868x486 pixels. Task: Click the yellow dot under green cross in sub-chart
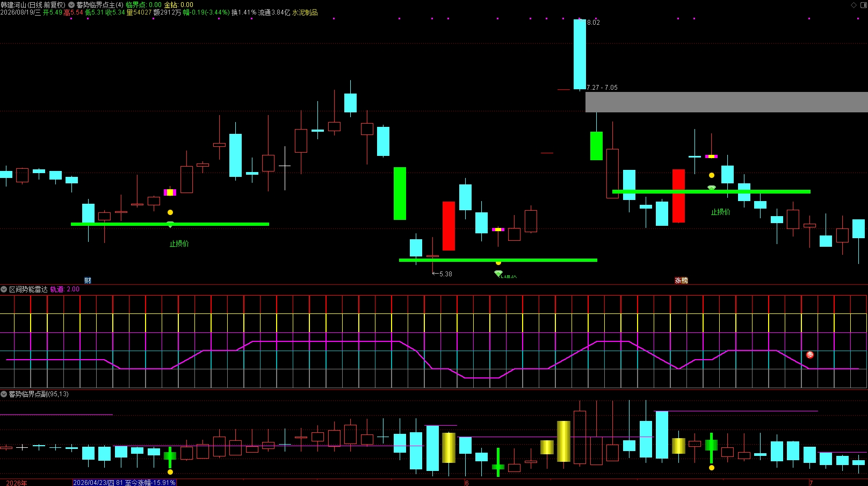170,472
